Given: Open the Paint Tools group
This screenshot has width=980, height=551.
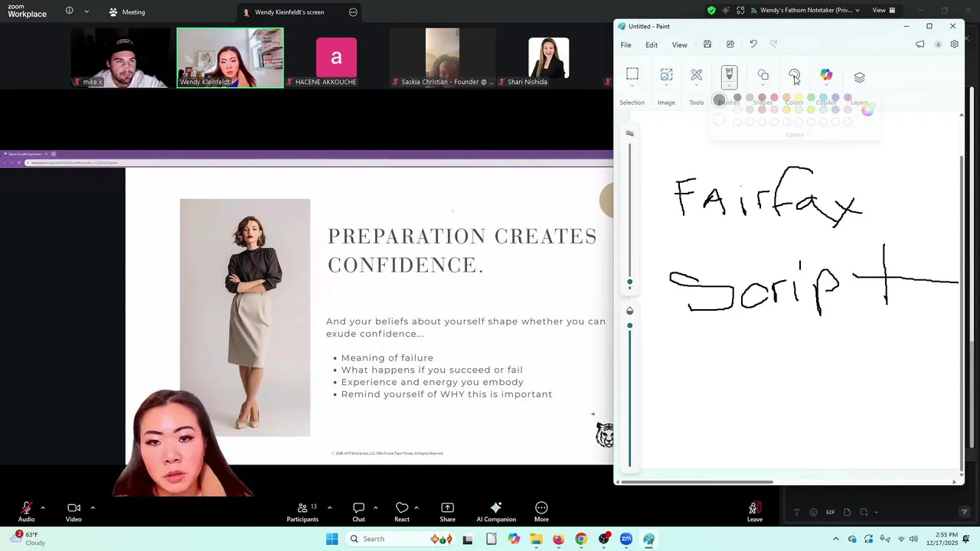Looking at the screenshot, I should [697, 75].
